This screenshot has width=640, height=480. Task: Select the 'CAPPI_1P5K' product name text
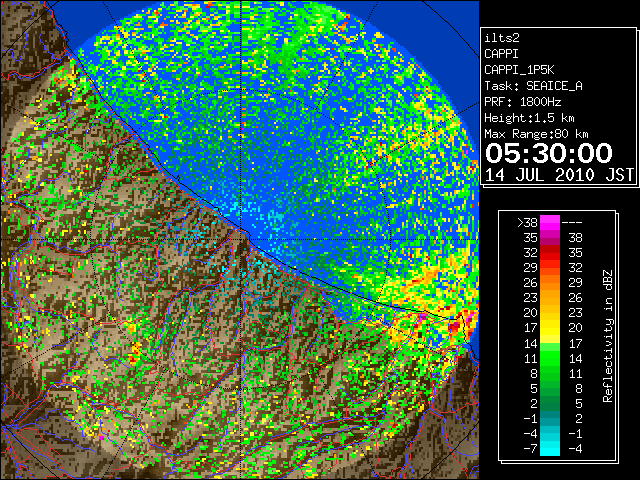click(519, 70)
